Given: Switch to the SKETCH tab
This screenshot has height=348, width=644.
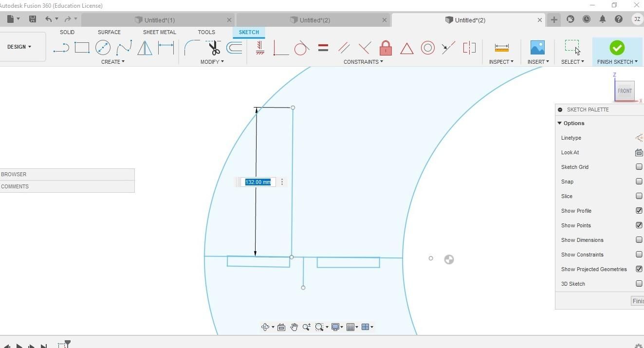Looking at the screenshot, I should click(x=249, y=32).
